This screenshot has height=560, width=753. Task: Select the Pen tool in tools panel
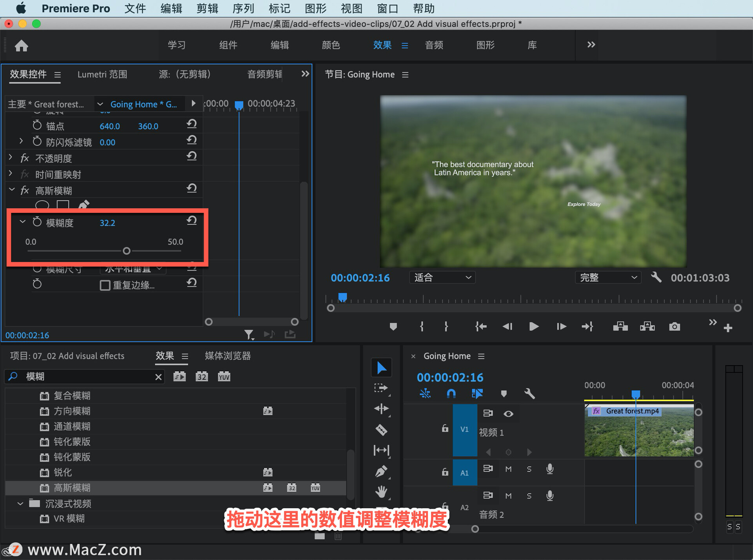tap(381, 471)
